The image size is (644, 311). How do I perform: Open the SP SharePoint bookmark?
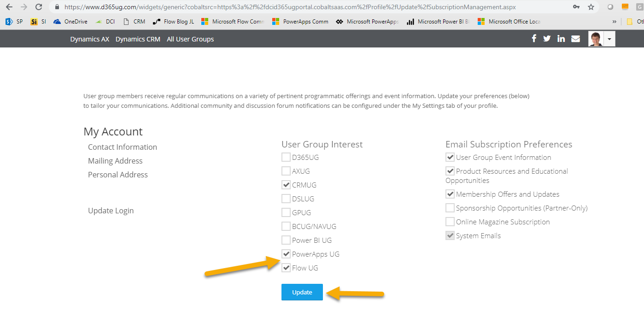pyautogui.click(x=14, y=21)
